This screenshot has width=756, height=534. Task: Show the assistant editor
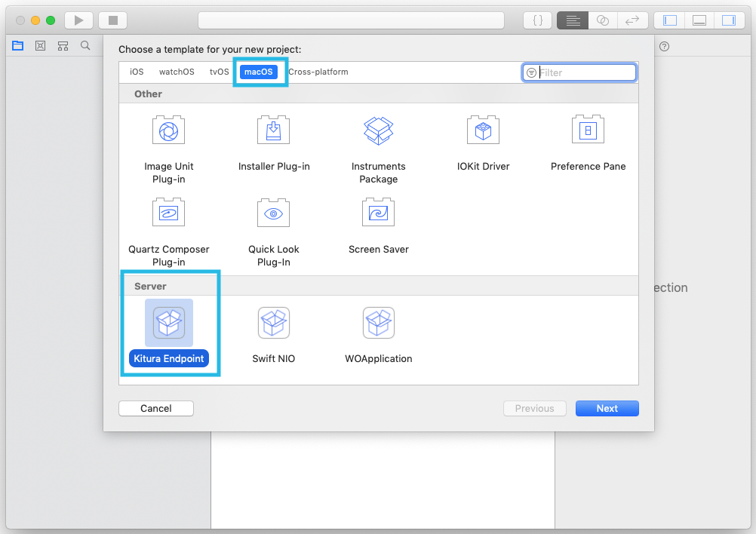(x=603, y=20)
